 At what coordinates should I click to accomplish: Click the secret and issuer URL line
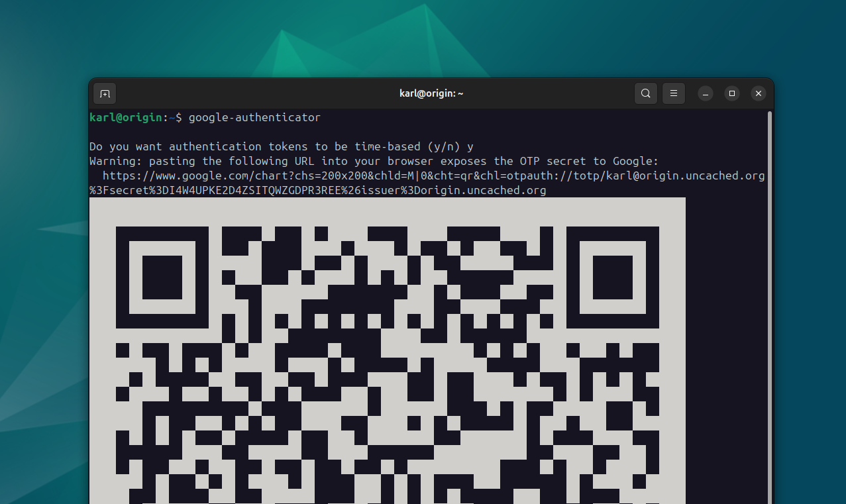(x=318, y=191)
